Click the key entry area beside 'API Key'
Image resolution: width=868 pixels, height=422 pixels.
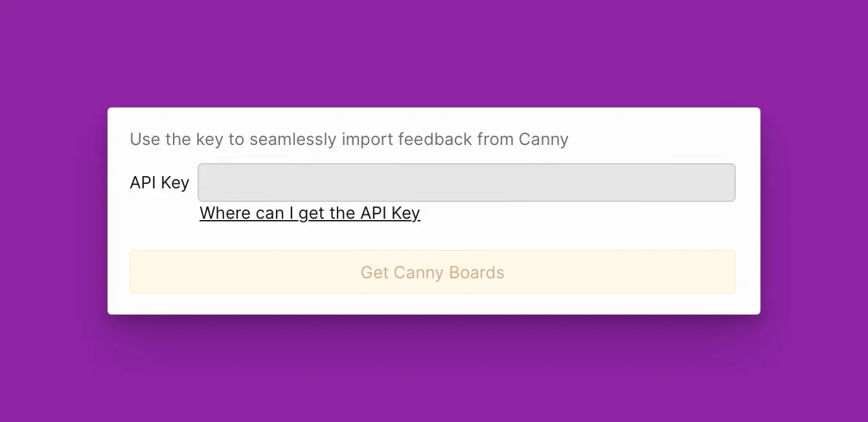click(466, 183)
